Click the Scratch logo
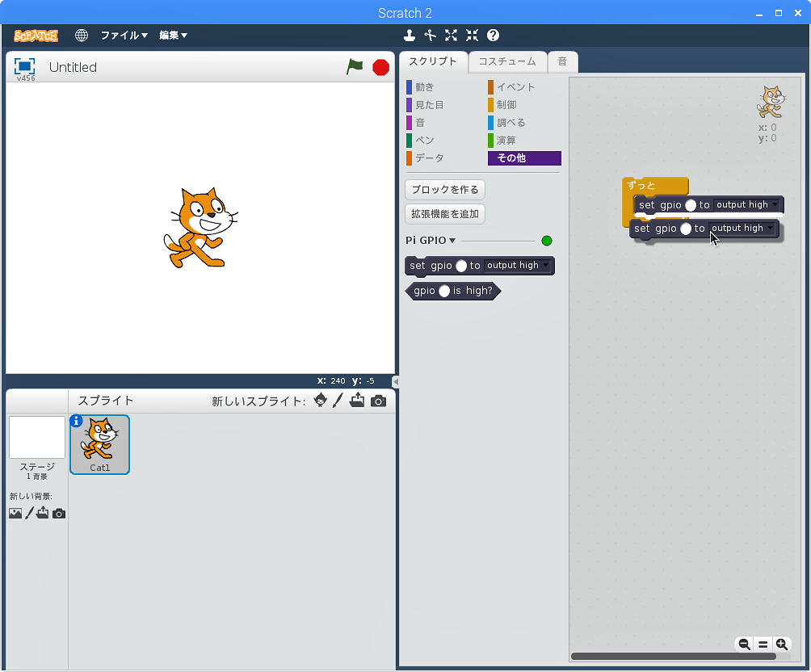Screen dimensions: 811x672 click(36, 36)
